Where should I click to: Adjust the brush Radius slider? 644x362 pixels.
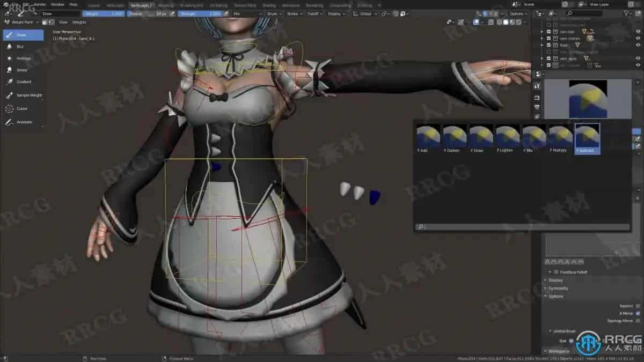click(148, 13)
